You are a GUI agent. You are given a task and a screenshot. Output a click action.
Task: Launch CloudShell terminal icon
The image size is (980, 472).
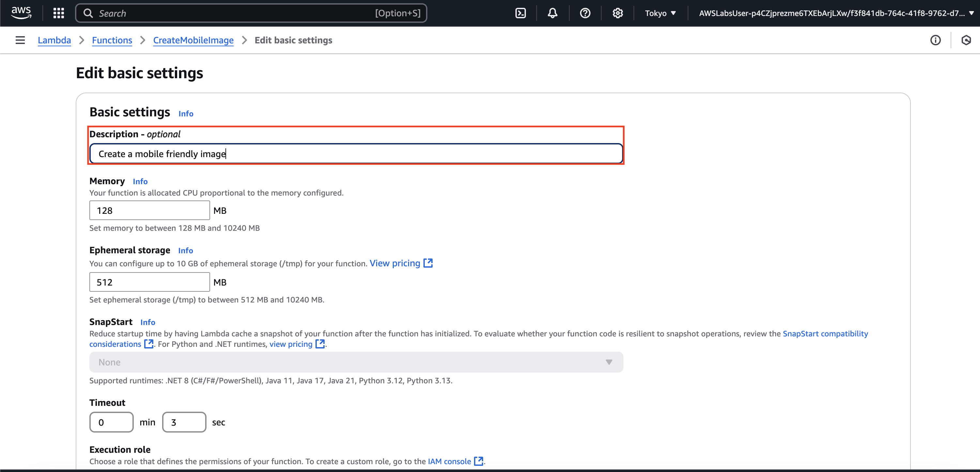pyautogui.click(x=520, y=13)
